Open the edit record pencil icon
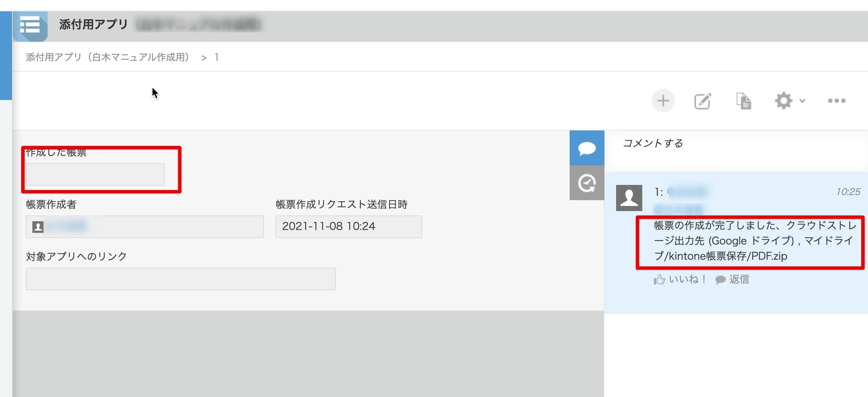Screen dimensions: 868x397 point(703,101)
